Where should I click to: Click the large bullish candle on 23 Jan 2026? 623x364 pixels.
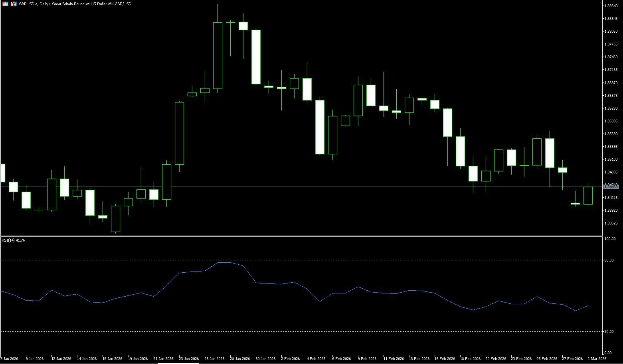[179, 133]
